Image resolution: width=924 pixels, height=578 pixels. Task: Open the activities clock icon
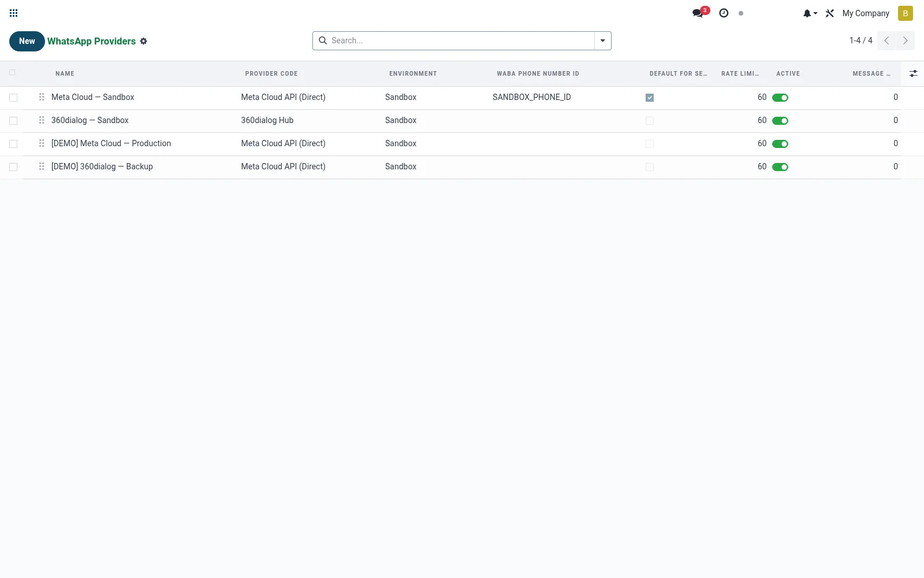[x=724, y=13]
